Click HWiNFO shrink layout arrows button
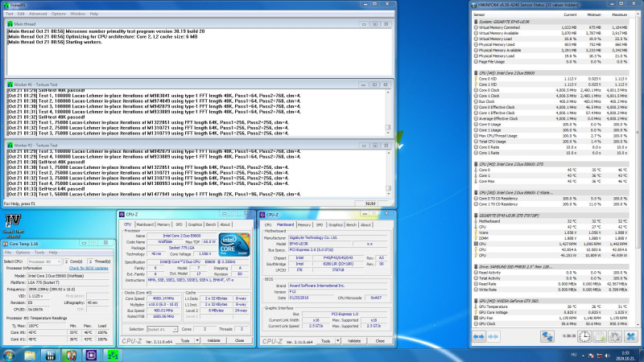The width and height of the screenshot is (644, 362). pyautogui.click(x=493, y=336)
